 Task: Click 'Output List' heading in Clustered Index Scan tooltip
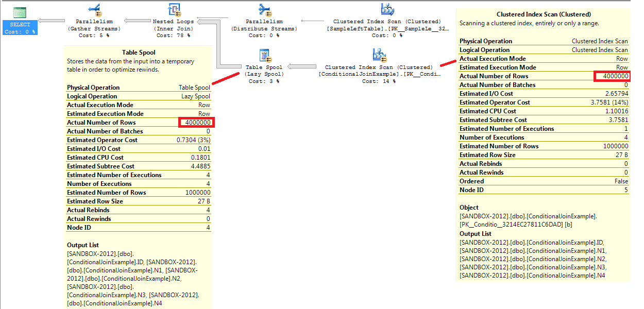point(476,234)
